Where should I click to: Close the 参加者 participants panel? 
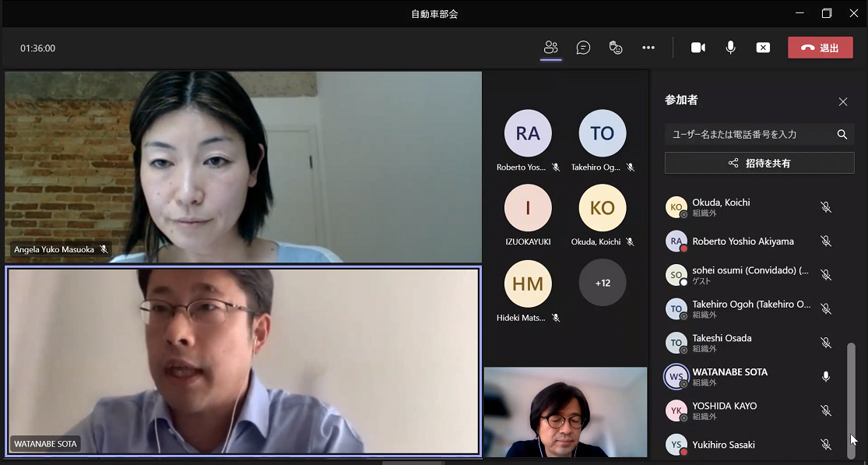843,102
